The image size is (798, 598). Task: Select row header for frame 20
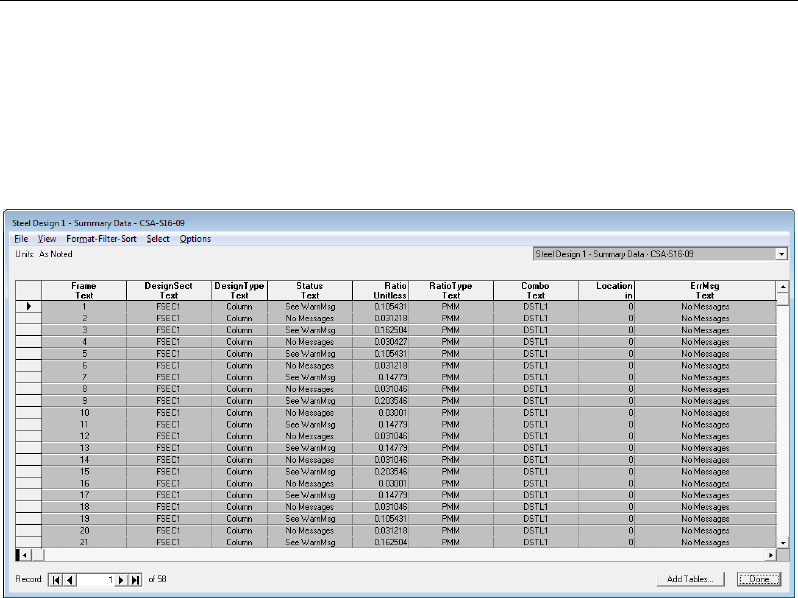pyautogui.click(x=28, y=530)
